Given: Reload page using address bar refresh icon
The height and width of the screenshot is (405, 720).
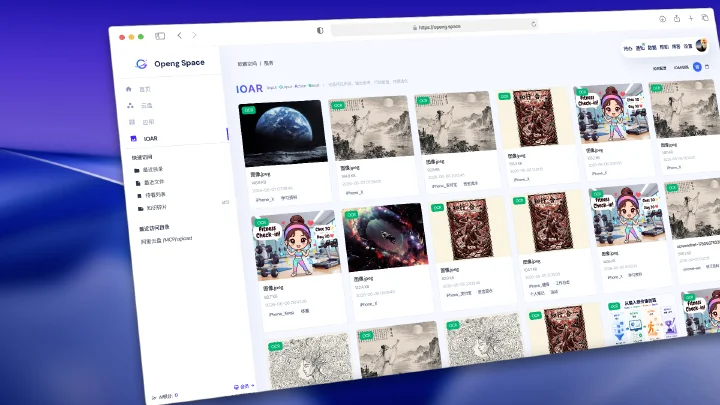Looking at the screenshot, I should (533, 24).
